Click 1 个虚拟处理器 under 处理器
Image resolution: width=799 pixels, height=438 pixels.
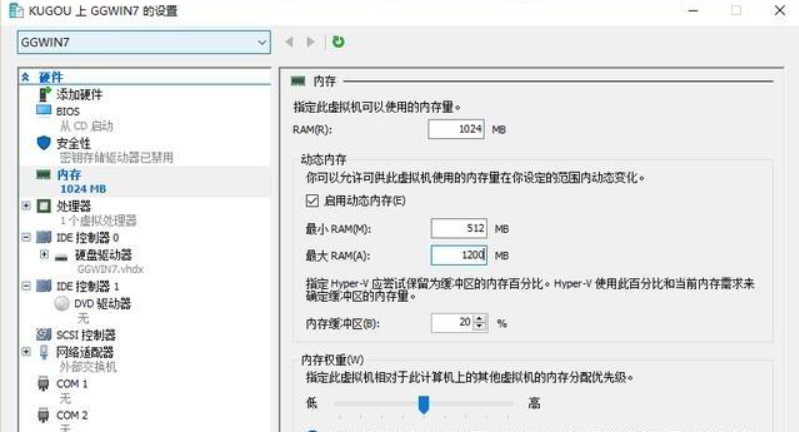(98, 221)
